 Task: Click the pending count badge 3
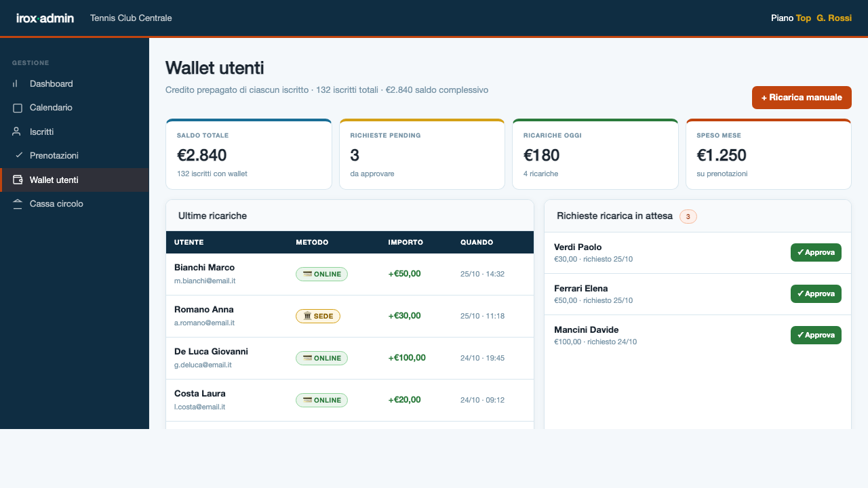tap(688, 217)
